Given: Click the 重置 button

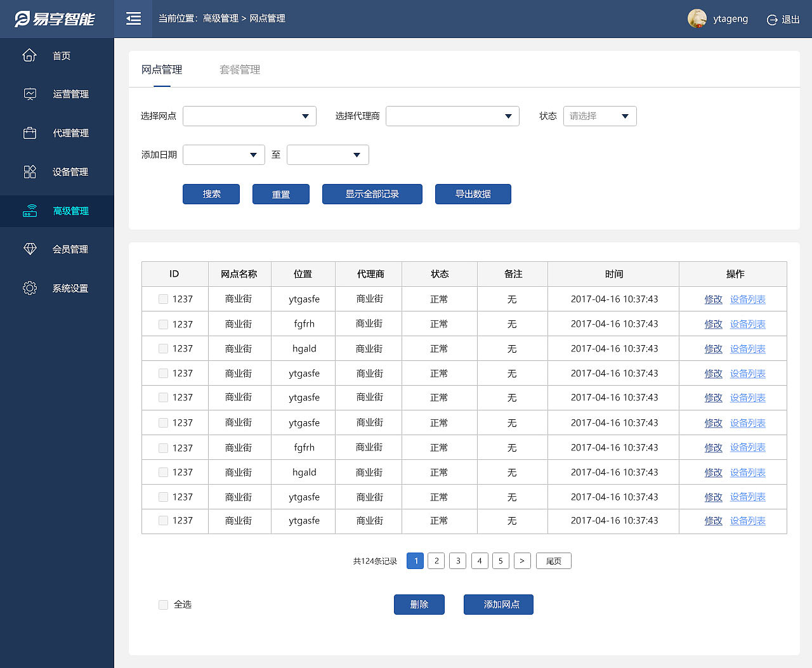Looking at the screenshot, I should point(281,194).
